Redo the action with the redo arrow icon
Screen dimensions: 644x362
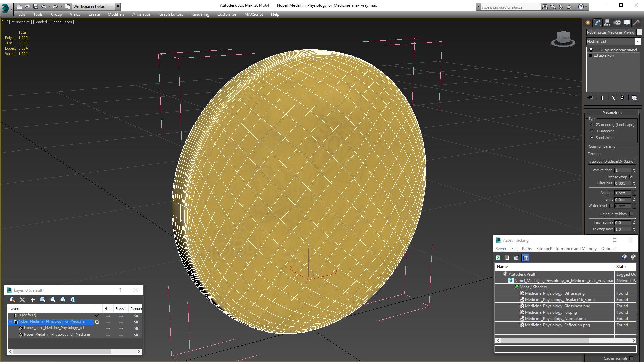tap(55, 6)
